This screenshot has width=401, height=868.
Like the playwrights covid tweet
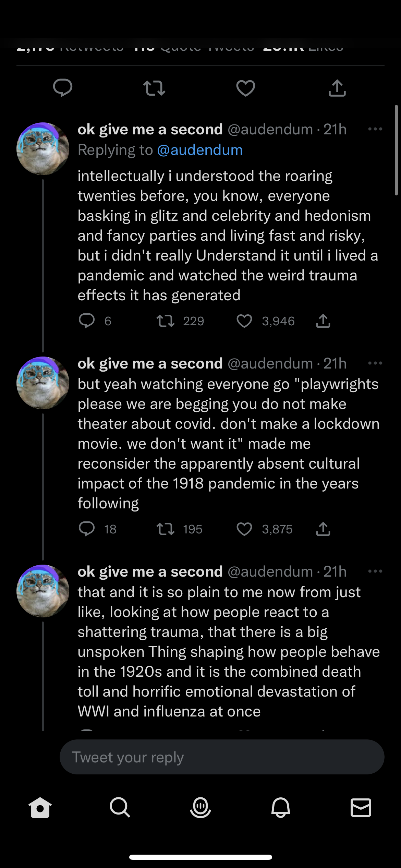(x=244, y=529)
